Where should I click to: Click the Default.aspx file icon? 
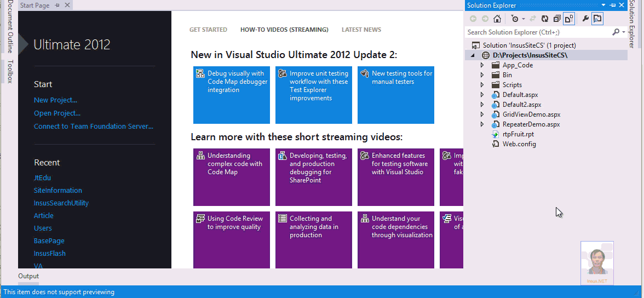coord(496,95)
